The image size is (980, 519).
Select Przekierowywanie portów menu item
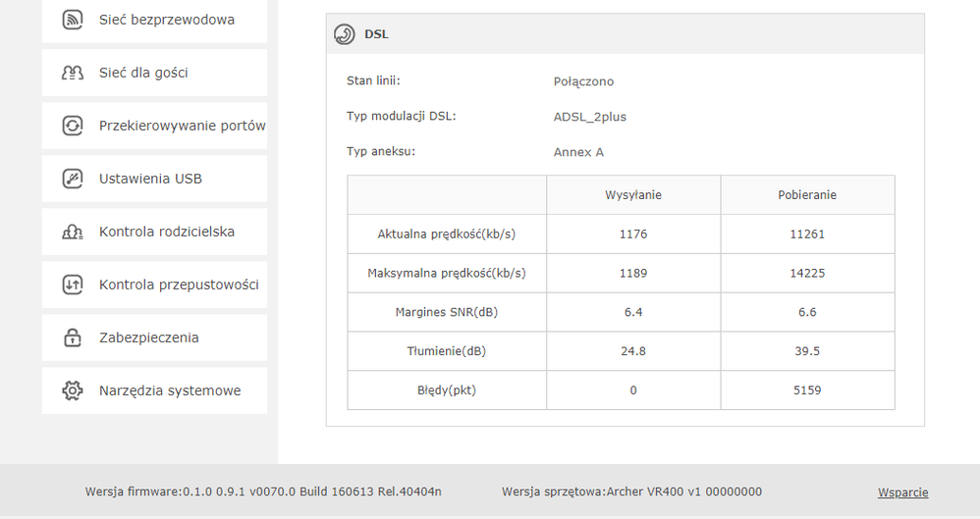pyautogui.click(x=182, y=126)
